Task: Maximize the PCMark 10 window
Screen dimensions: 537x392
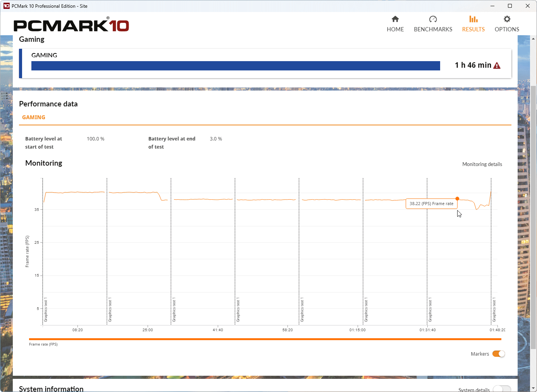Action: click(510, 6)
